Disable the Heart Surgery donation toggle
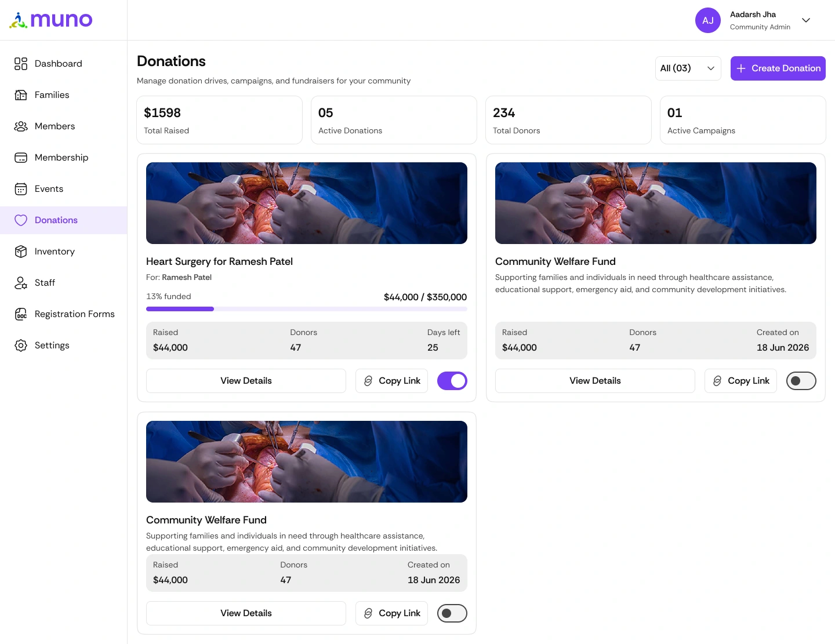This screenshot has width=835, height=644. click(x=452, y=381)
